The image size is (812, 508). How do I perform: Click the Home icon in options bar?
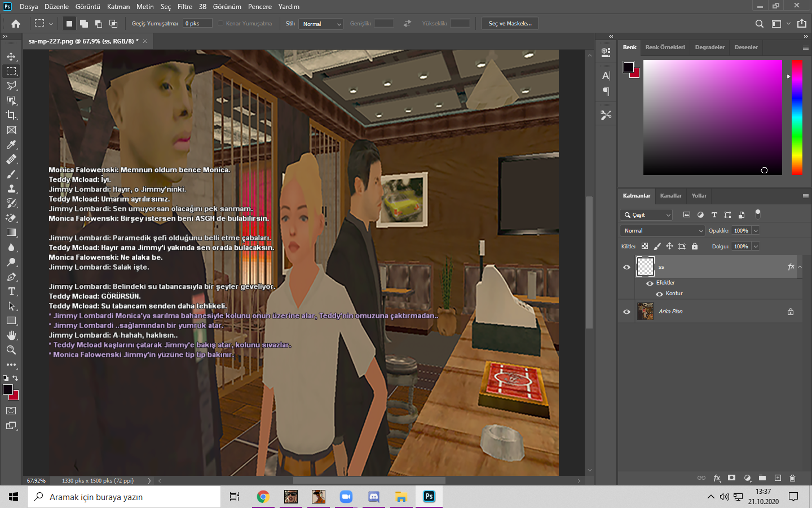pyautogui.click(x=16, y=24)
